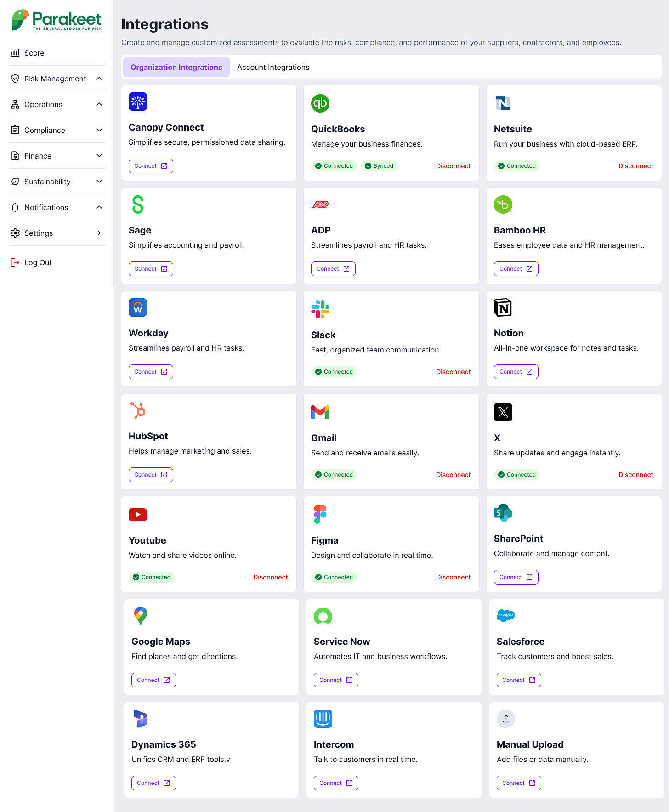Connect the Sage integration

(x=151, y=269)
